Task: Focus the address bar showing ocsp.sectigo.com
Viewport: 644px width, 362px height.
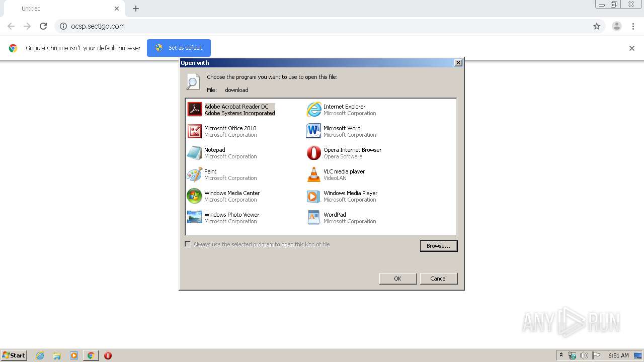Action: coord(330,26)
